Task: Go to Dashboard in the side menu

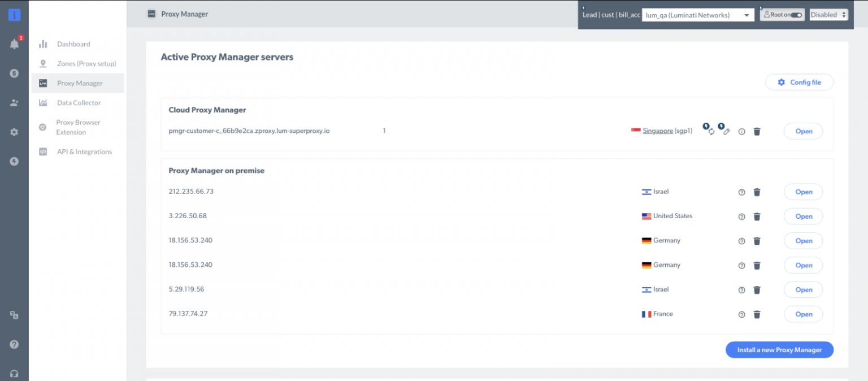Action: click(x=73, y=44)
